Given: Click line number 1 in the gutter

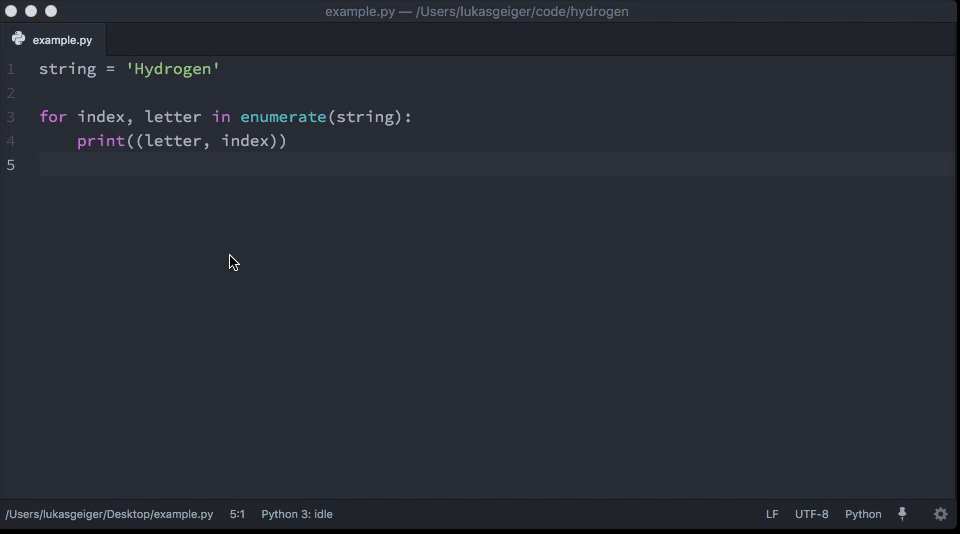Looking at the screenshot, I should pyautogui.click(x=11, y=69).
